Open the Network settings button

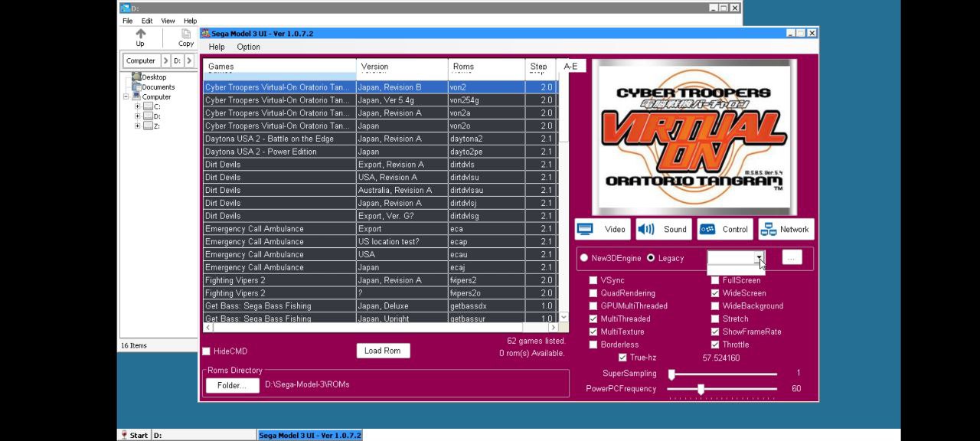[x=786, y=230]
